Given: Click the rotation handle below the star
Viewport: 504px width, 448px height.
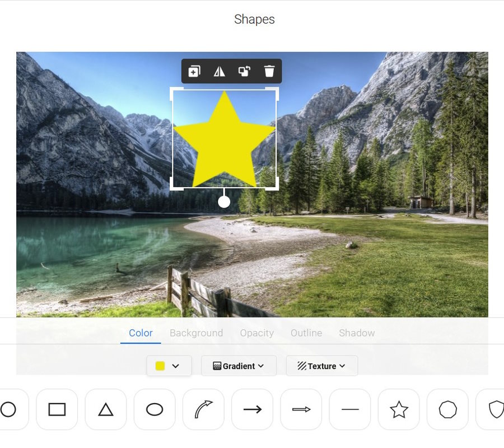Looking at the screenshot, I should [224, 202].
